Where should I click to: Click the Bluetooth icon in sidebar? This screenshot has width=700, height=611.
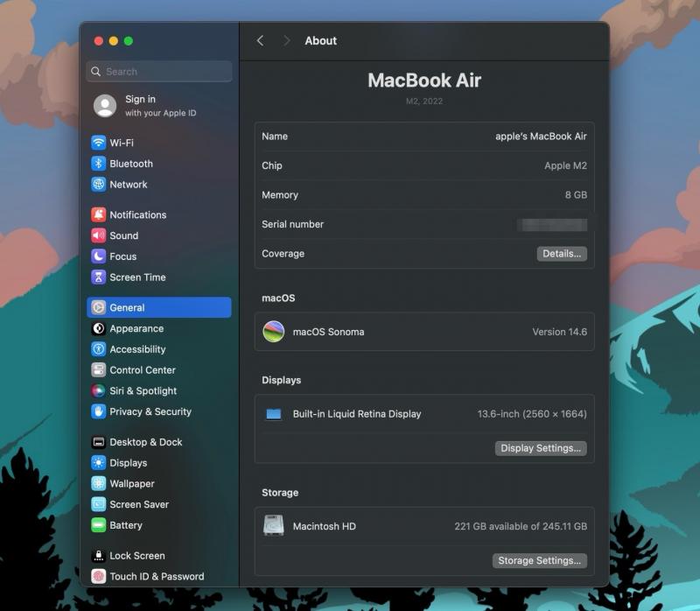(x=98, y=164)
